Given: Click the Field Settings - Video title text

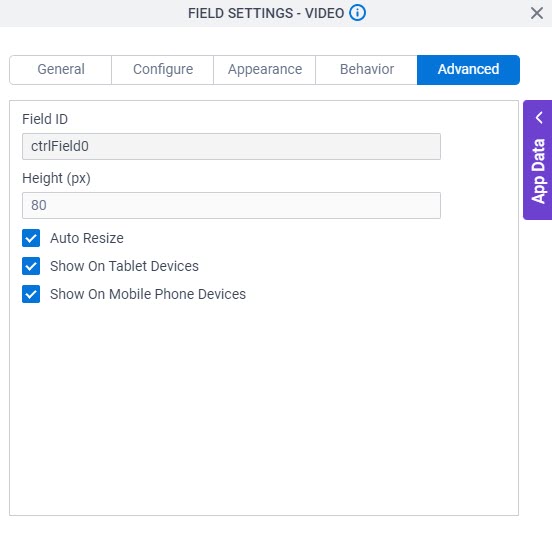Looking at the screenshot, I should [x=266, y=13].
